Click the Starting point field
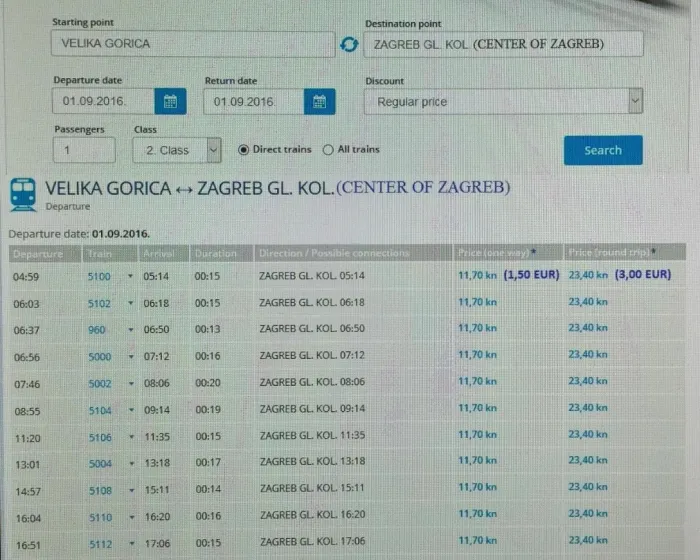This screenshot has width=700, height=560. (x=193, y=44)
